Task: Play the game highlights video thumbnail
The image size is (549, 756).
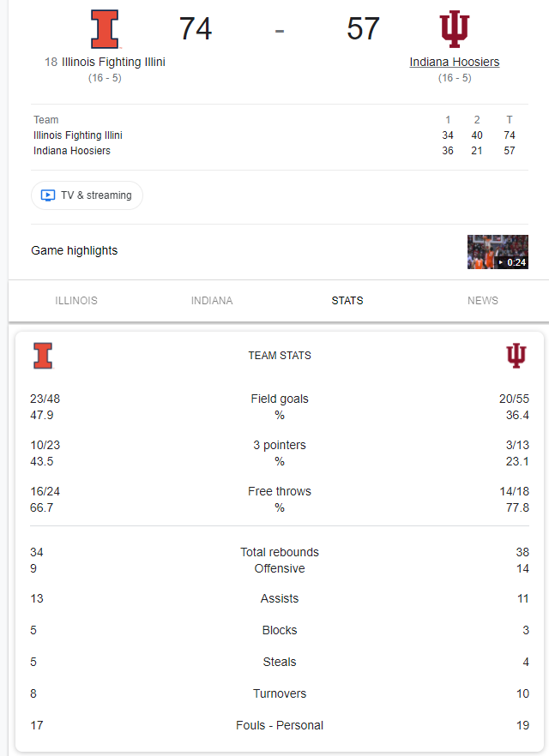Action: [x=498, y=252]
